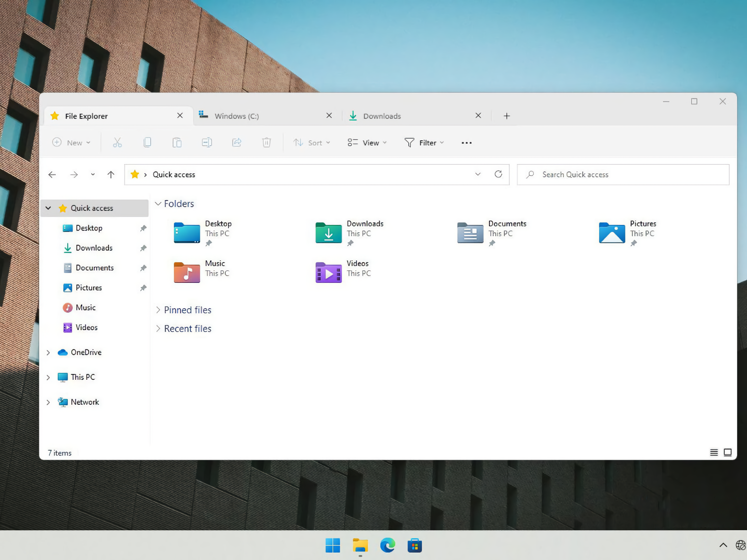Click the Copy icon in toolbar
Screen dimensions: 747x560
tap(147, 143)
